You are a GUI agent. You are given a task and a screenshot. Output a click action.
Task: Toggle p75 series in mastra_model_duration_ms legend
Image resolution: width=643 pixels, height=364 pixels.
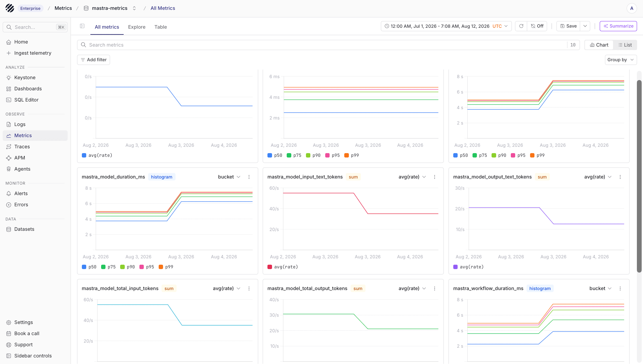click(108, 267)
